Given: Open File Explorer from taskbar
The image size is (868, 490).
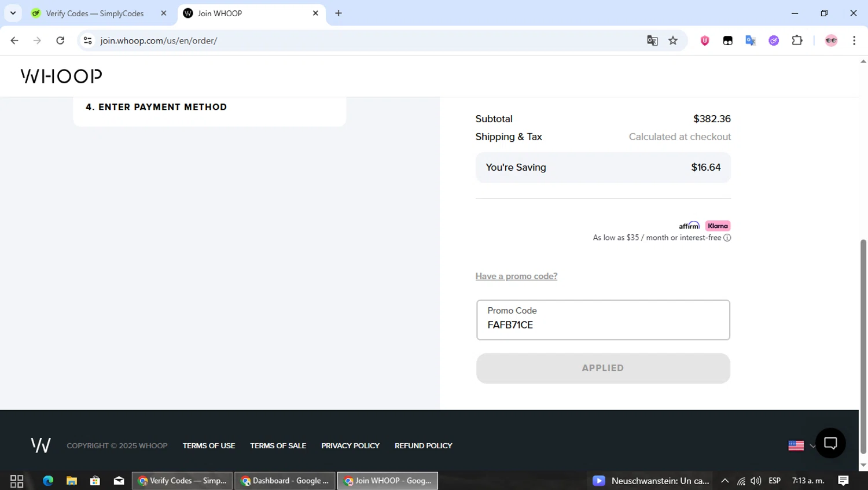Looking at the screenshot, I should 72,481.
